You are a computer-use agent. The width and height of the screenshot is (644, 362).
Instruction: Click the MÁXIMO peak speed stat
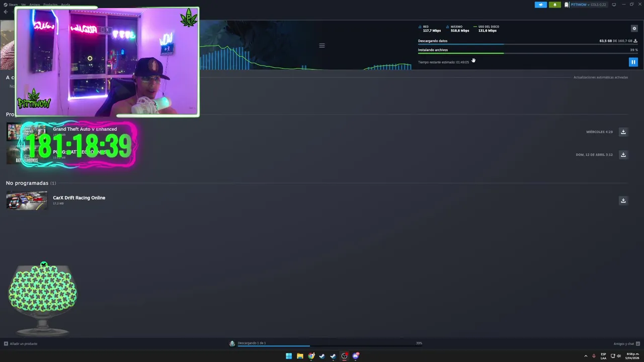tap(458, 29)
